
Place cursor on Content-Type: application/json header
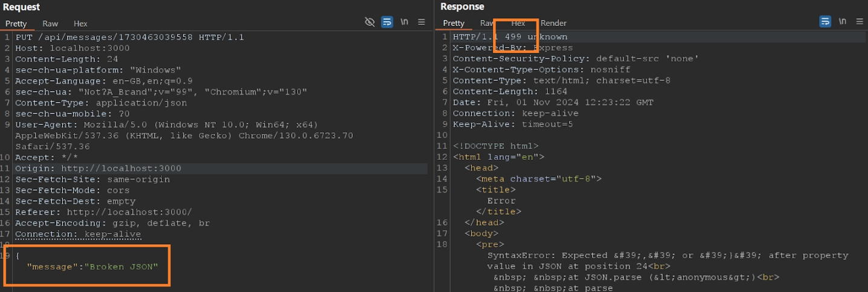[101, 103]
